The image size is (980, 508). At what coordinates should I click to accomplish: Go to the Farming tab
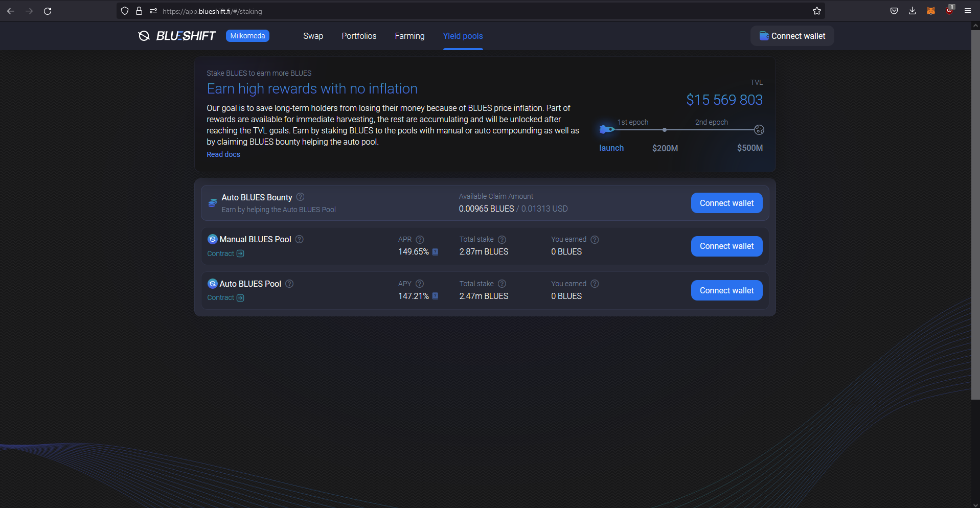409,36
